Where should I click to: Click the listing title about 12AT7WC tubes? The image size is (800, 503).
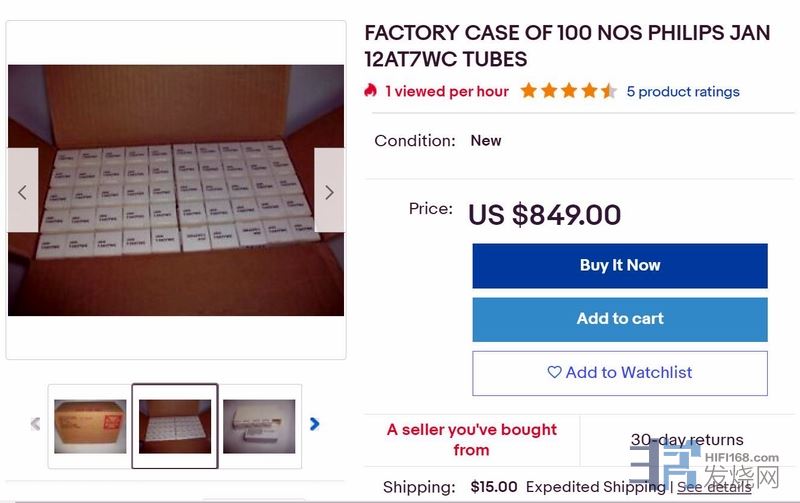[x=567, y=46]
